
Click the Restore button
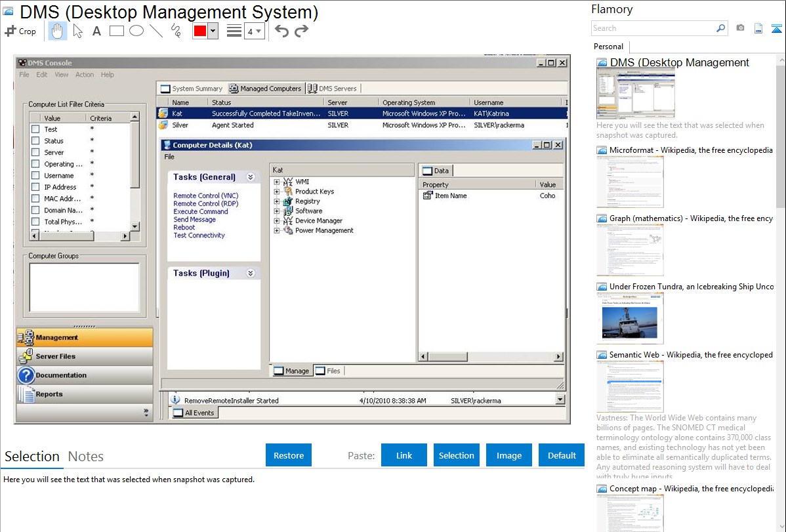(x=289, y=455)
